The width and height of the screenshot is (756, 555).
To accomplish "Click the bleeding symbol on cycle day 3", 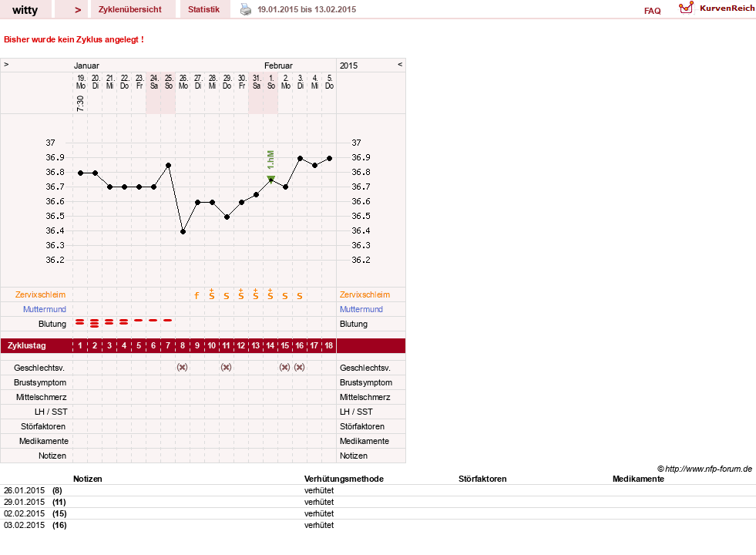I will tap(109, 321).
